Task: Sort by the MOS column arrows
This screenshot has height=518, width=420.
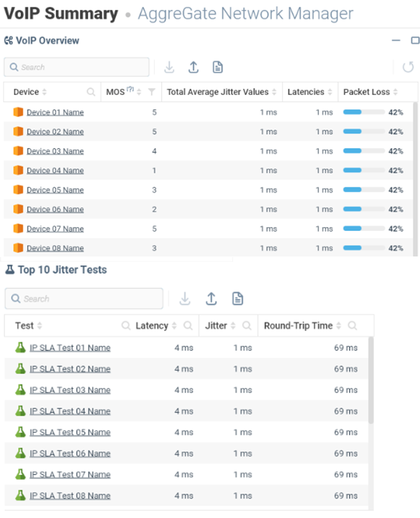Action: click(x=139, y=92)
